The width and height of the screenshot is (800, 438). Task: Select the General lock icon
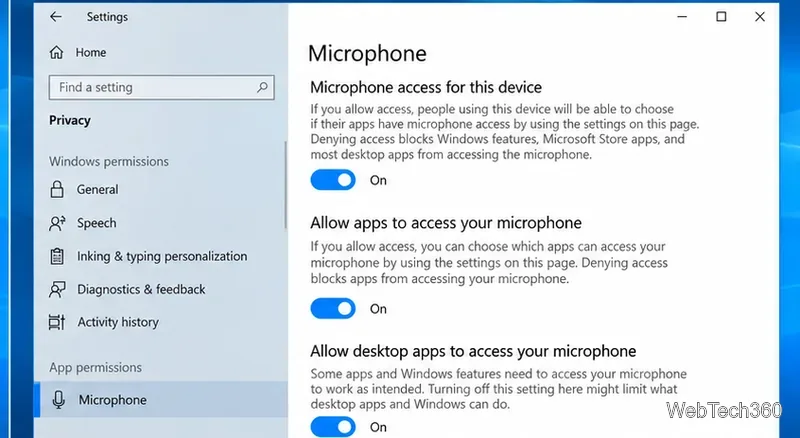click(57, 189)
